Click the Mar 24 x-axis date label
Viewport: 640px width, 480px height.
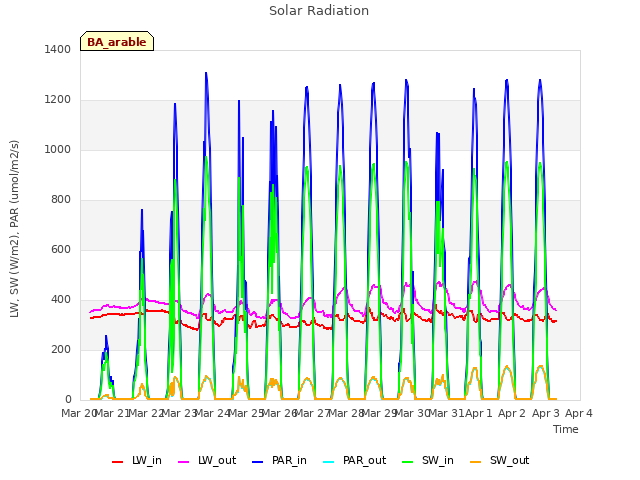[x=212, y=413]
